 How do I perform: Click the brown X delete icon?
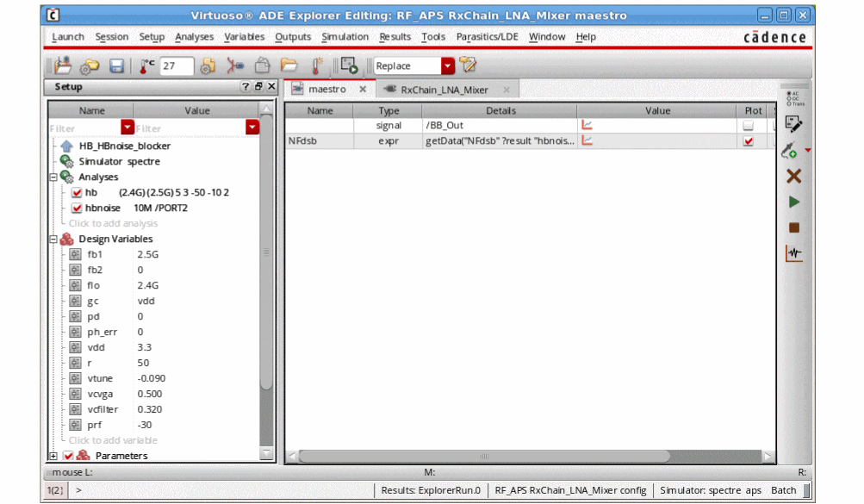793,177
